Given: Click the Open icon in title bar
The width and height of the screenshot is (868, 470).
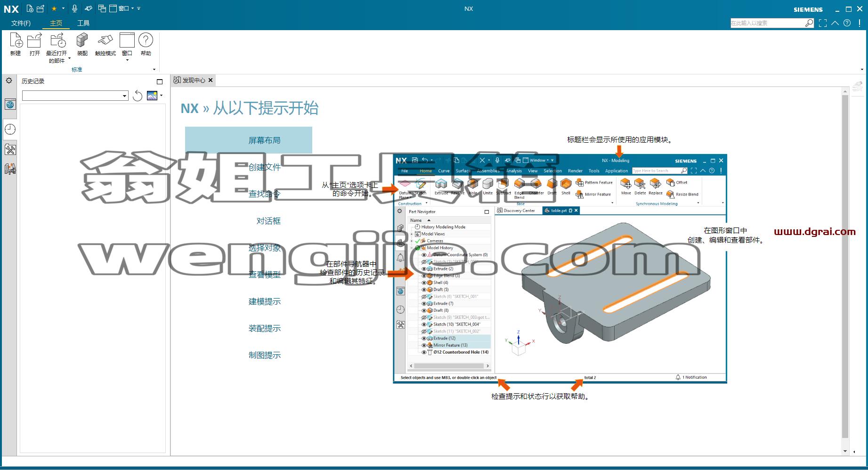Looking at the screenshot, I should coord(41,8).
